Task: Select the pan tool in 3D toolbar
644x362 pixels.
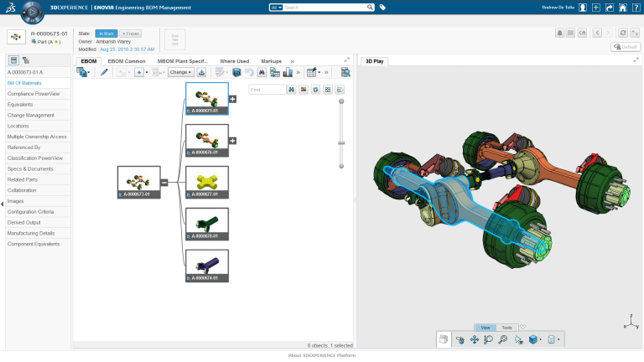Action: [x=474, y=339]
